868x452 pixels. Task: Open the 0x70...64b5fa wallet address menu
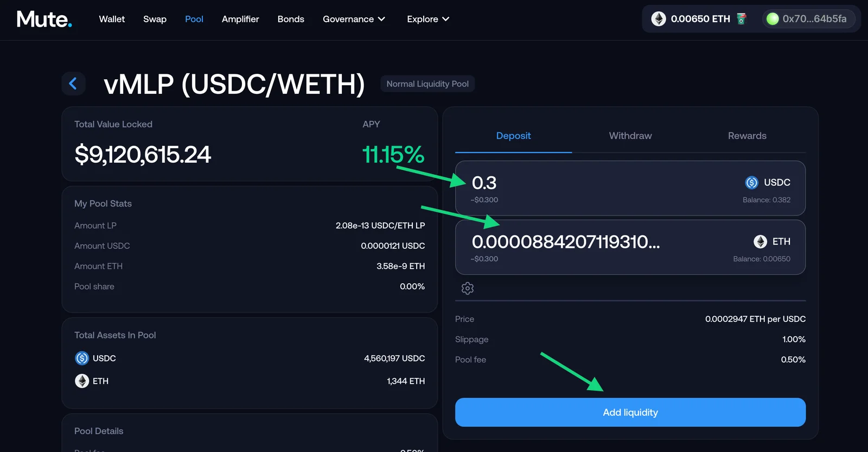(x=809, y=19)
